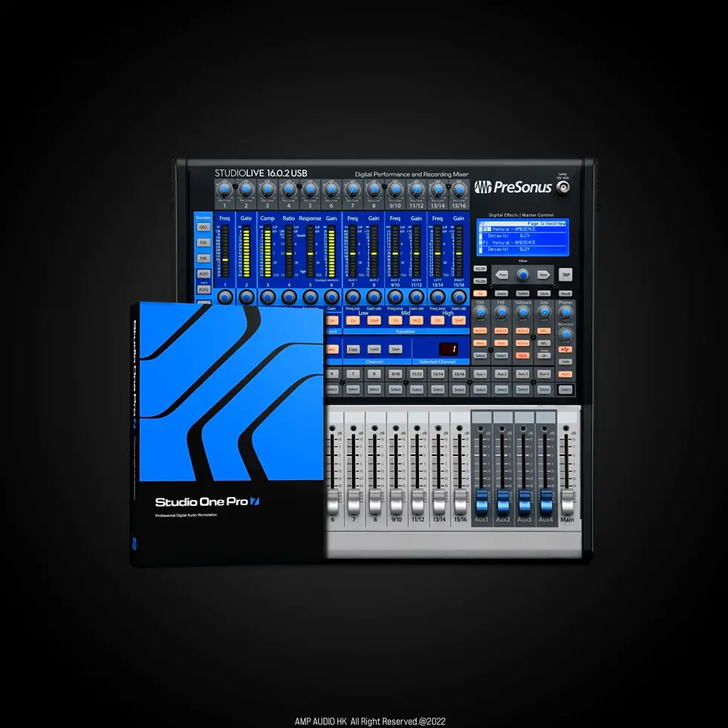Open the FX menu button
The height and width of the screenshot is (728, 728).
480,293
